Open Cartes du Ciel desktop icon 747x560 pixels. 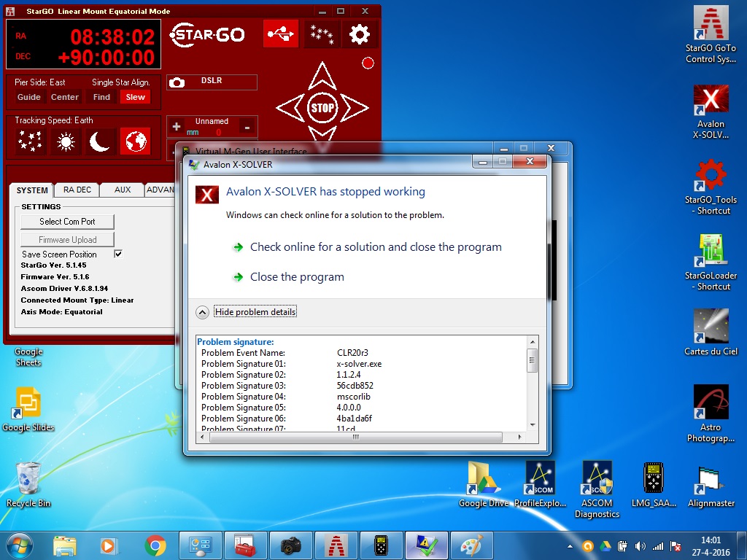click(711, 332)
